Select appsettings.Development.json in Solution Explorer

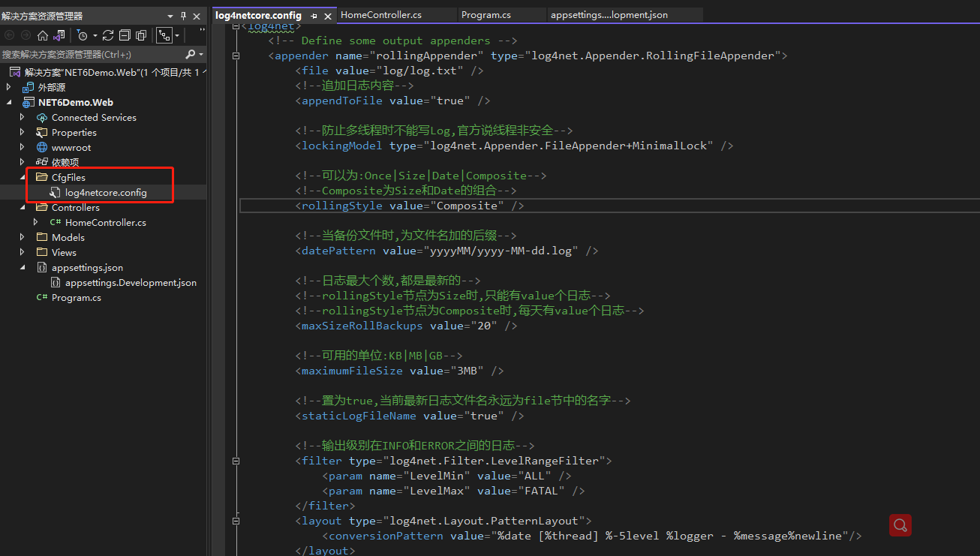click(x=125, y=282)
